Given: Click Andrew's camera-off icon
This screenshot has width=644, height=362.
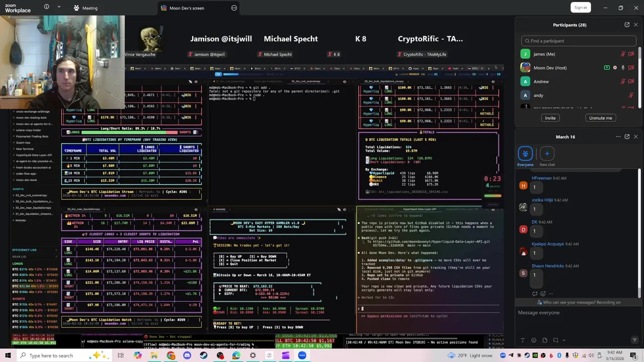Looking at the screenshot, I should click(631, 81).
